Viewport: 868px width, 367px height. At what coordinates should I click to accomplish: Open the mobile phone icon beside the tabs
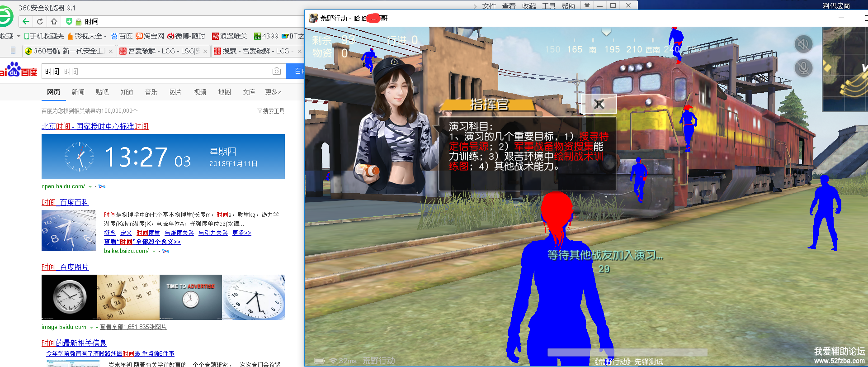click(13, 50)
